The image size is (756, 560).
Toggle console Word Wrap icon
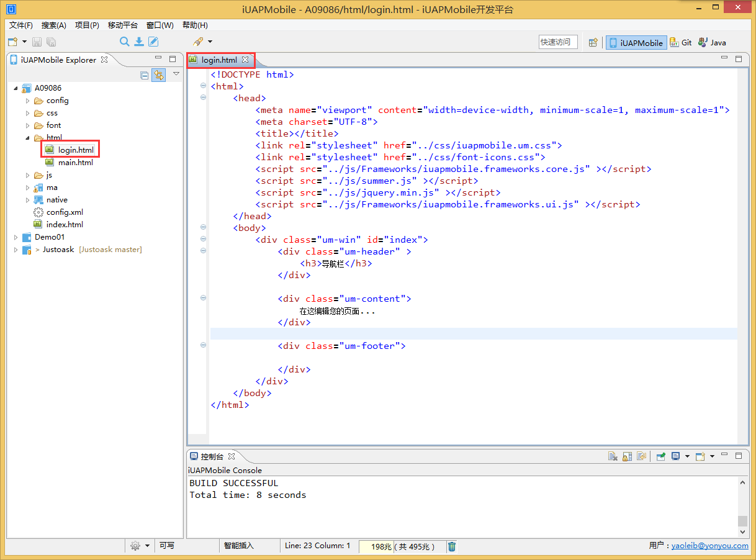pyautogui.click(x=641, y=456)
